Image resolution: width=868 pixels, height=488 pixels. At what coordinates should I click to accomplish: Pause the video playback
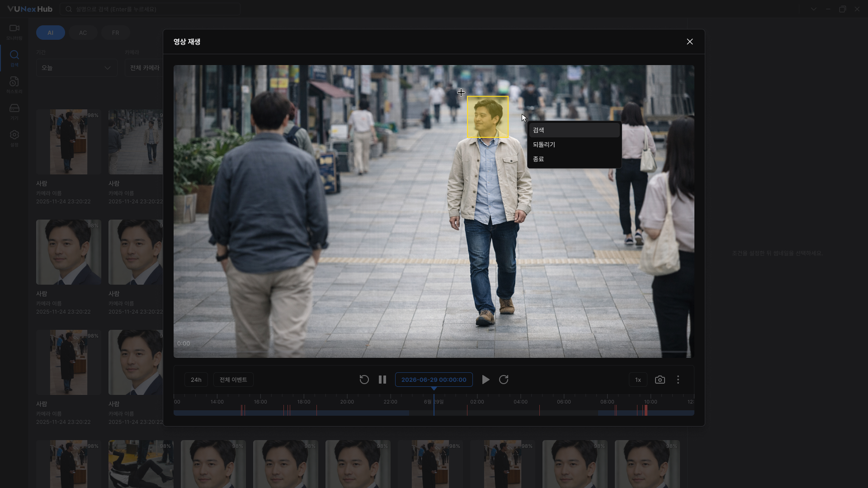[382, 380]
